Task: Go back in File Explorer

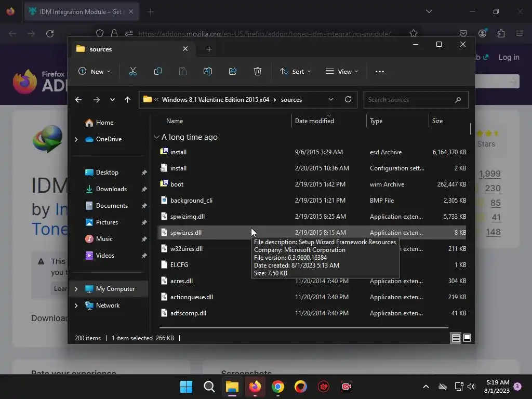Action: coord(78,100)
